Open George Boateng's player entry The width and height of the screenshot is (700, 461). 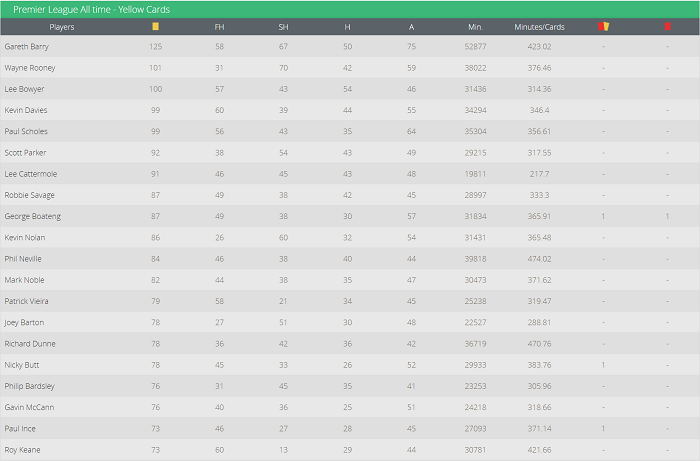[32, 216]
